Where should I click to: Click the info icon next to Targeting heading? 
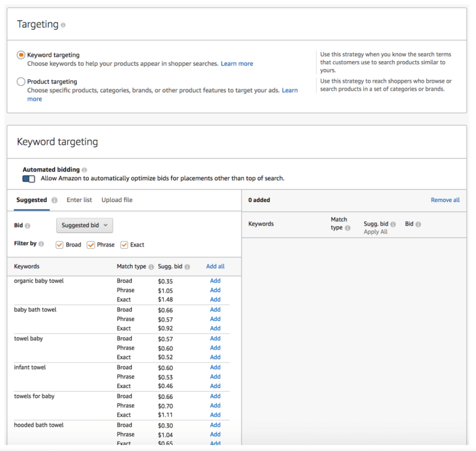64,25
